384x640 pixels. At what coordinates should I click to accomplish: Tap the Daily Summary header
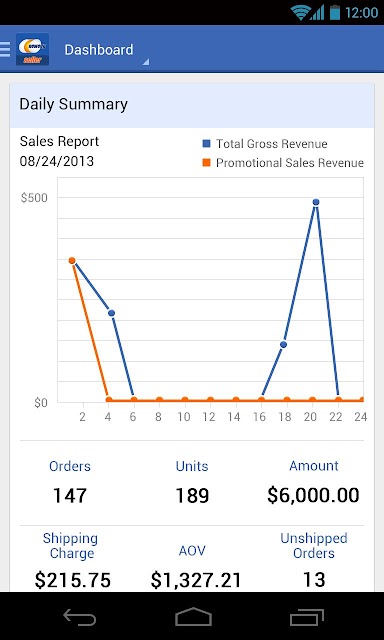pos(192,105)
